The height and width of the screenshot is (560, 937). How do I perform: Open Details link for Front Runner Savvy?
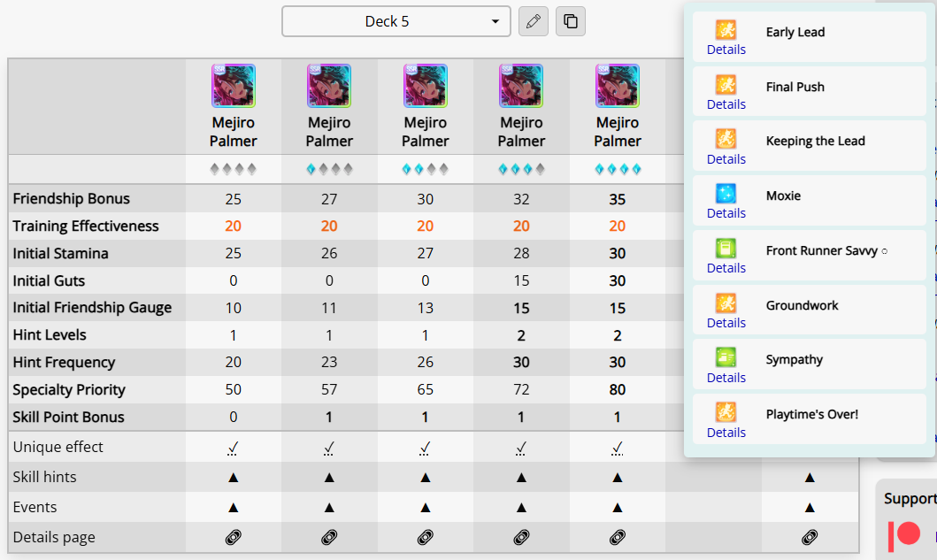tap(726, 268)
